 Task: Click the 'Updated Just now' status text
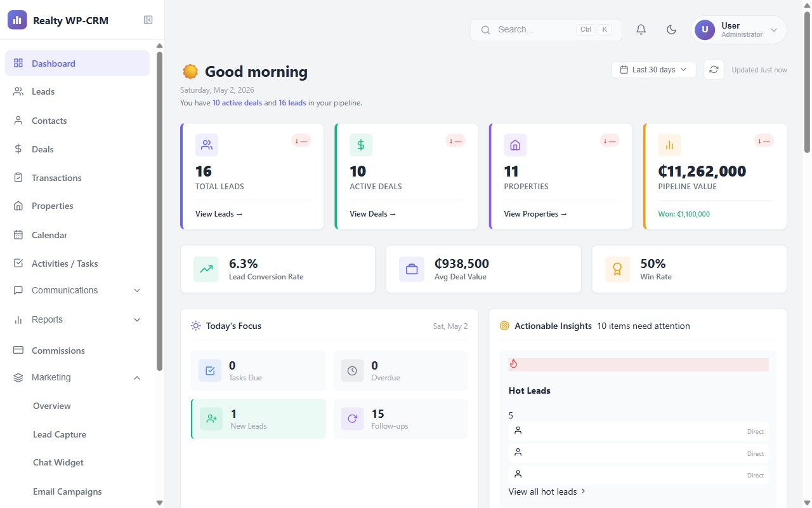click(759, 70)
